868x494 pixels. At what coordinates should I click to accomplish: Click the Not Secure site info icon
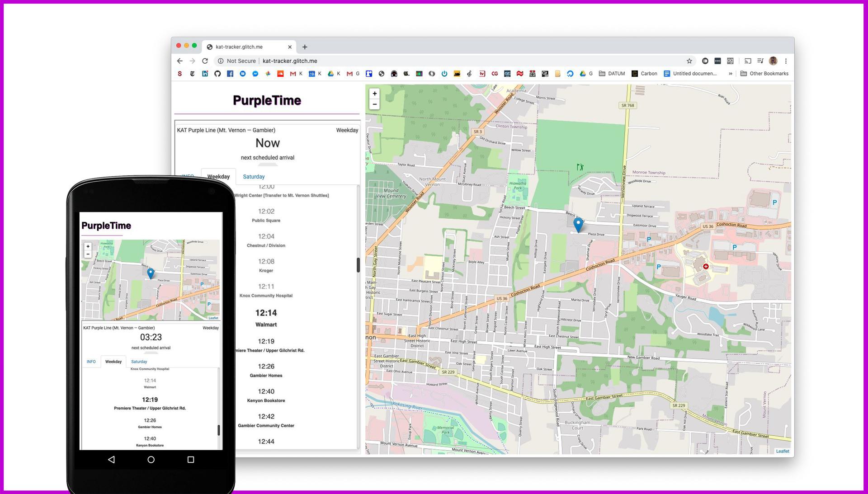(220, 61)
